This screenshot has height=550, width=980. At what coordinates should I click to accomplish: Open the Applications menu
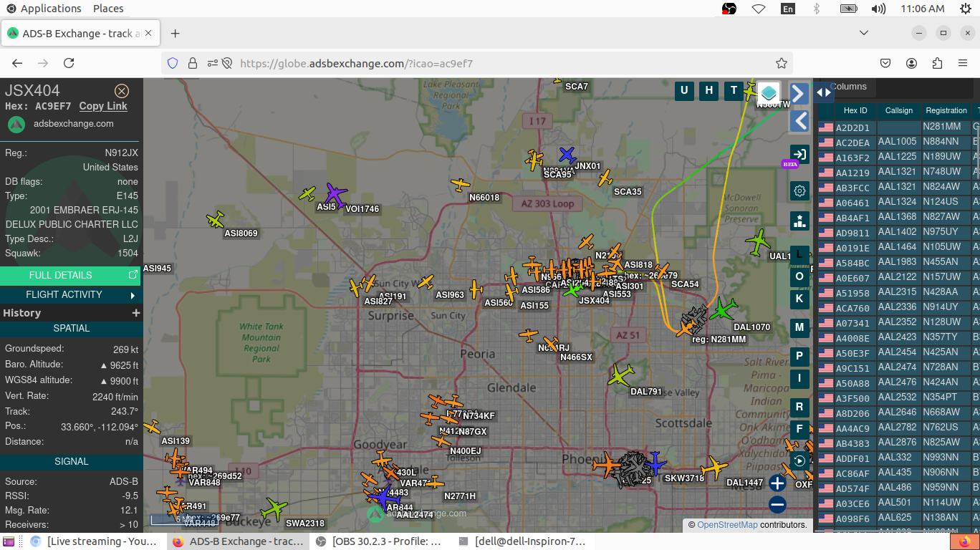44,9
